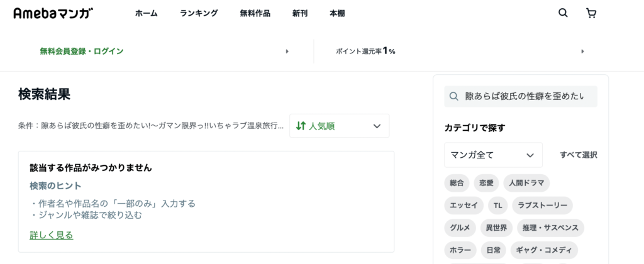Toggle the 恋愛 category chip
This screenshot has height=264, width=644.
pos(486,183)
